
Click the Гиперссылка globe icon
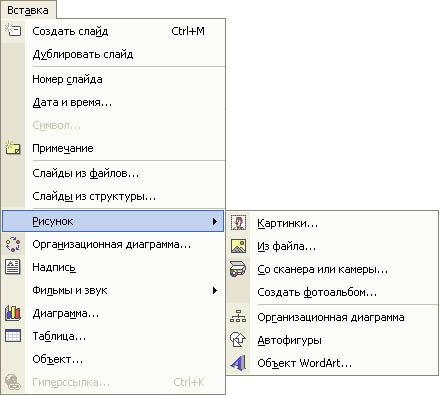[x=13, y=382]
